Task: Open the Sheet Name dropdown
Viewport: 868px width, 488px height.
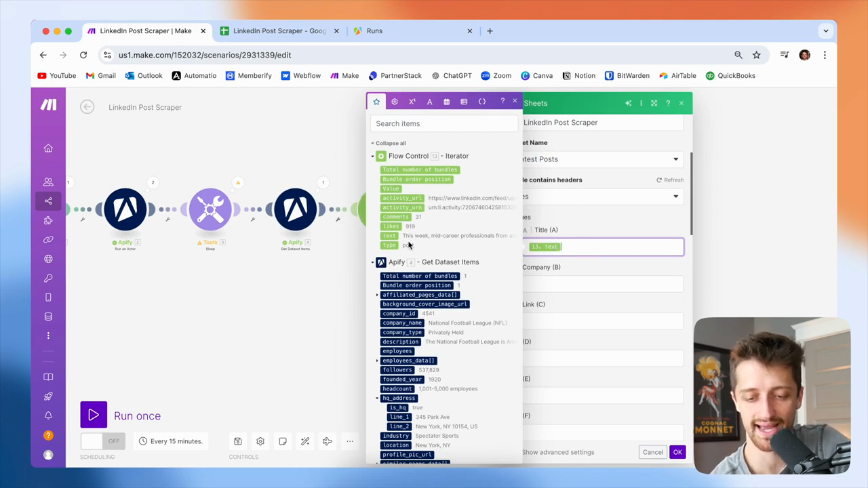Action: (603, 159)
